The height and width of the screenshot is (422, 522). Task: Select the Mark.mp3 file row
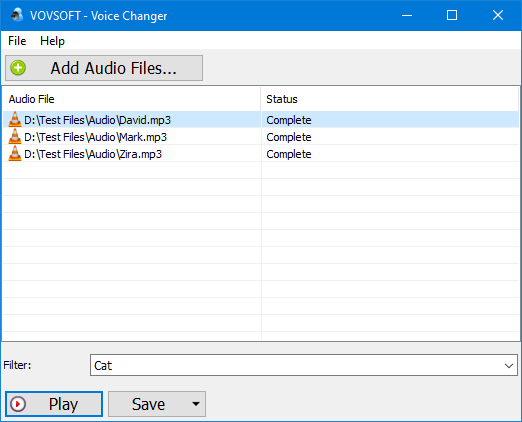pyautogui.click(x=261, y=137)
